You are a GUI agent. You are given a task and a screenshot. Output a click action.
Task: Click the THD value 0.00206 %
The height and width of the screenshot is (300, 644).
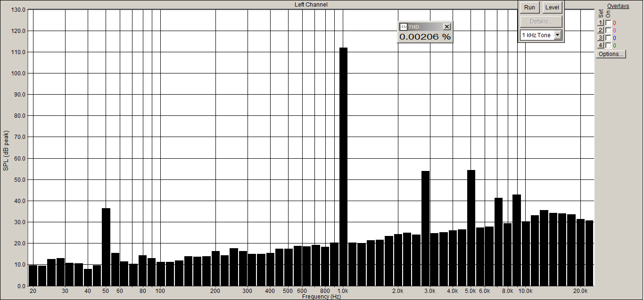(425, 37)
